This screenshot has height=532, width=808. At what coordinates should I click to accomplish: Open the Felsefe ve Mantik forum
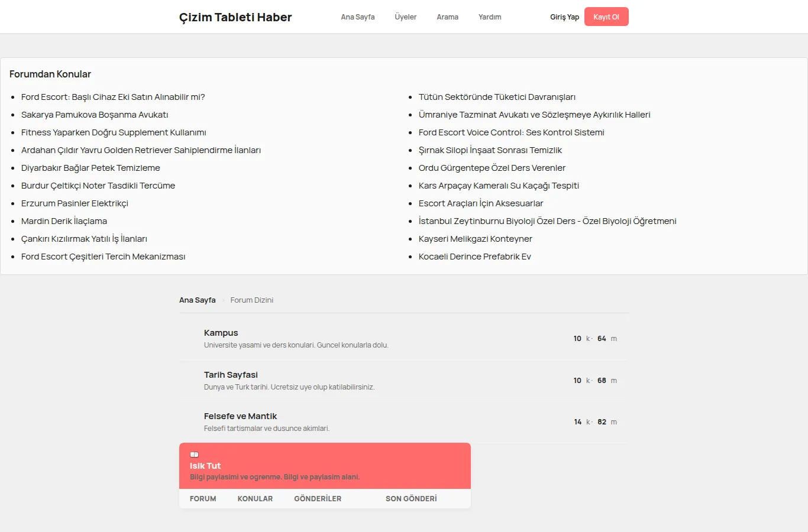coord(240,416)
